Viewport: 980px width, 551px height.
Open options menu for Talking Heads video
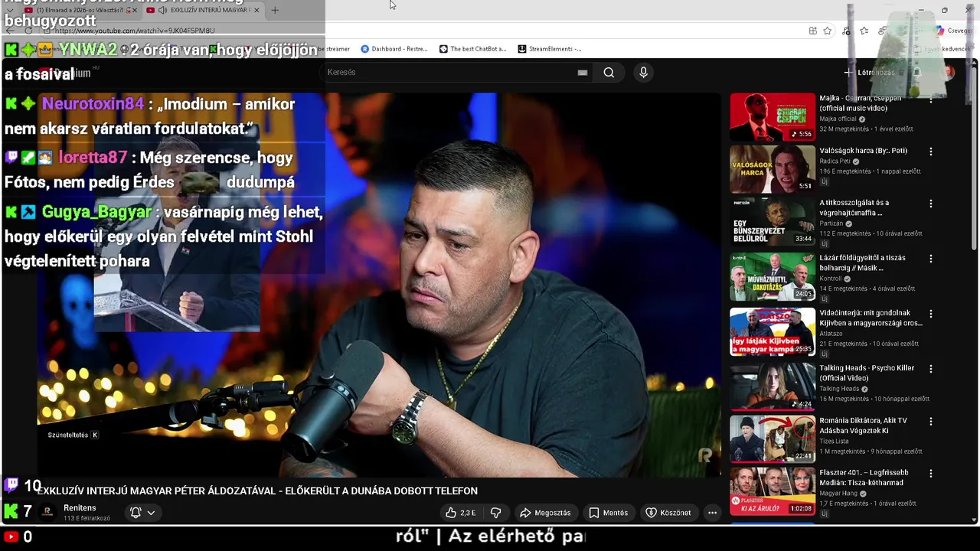[931, 369]
